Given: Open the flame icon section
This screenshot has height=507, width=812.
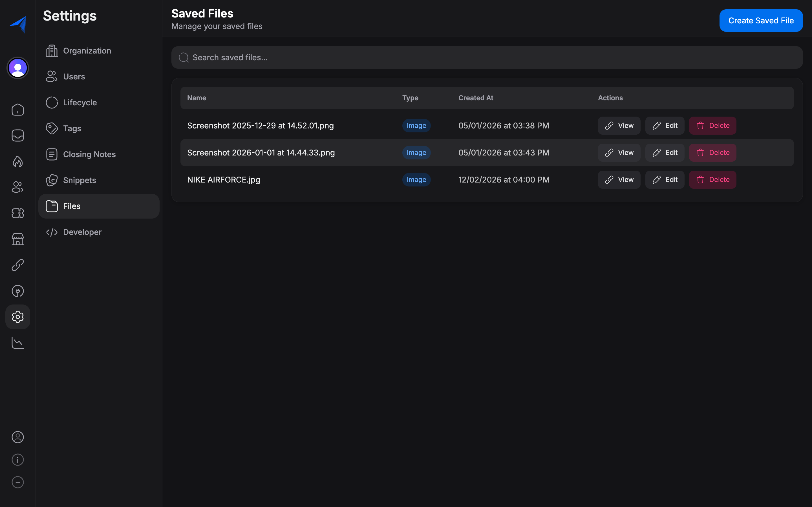Looking at the screenshot, I should [x=17, y=161].
